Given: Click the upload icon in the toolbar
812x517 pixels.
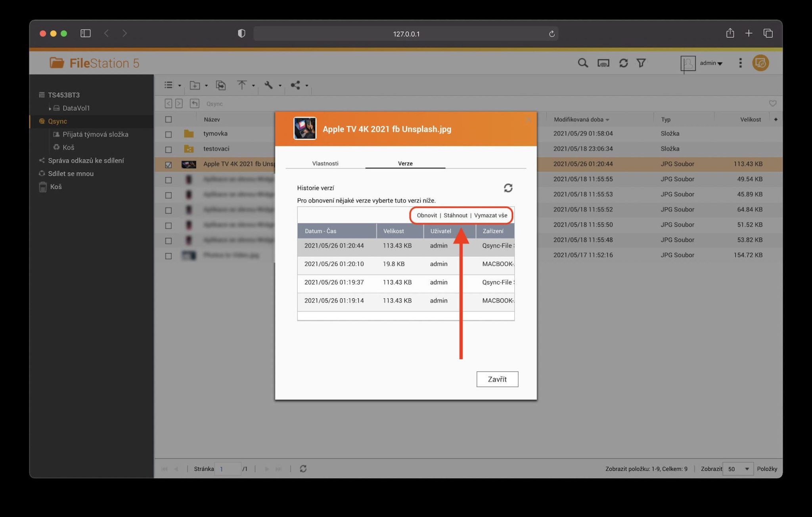Looking at the screenshot, I should pos(241,85).
